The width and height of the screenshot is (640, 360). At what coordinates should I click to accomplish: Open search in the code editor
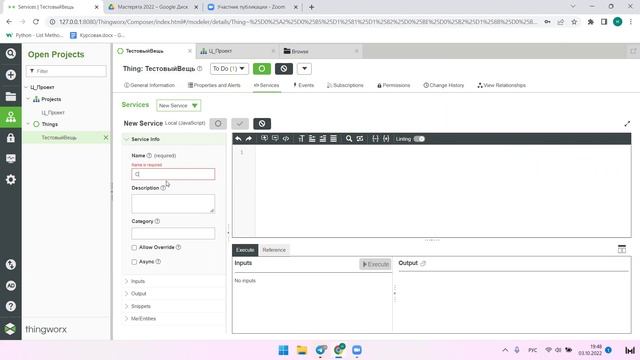[x=349, y=139]
